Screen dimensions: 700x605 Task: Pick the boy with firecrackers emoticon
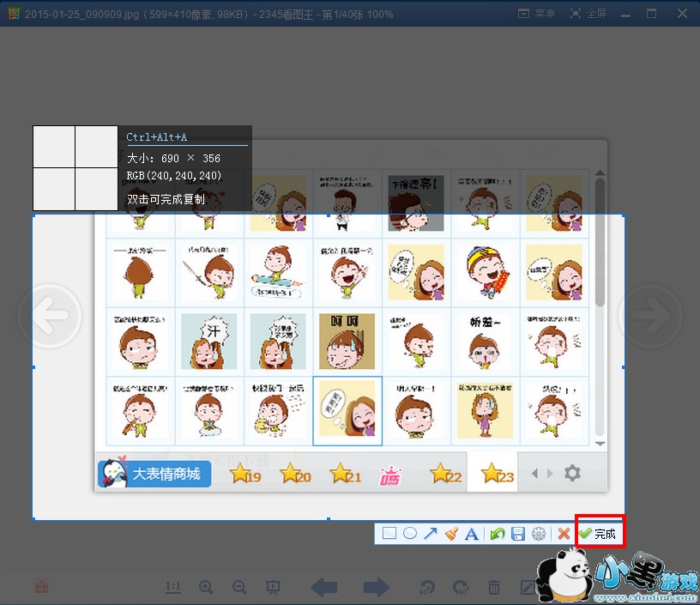click(x=486, y=273)
